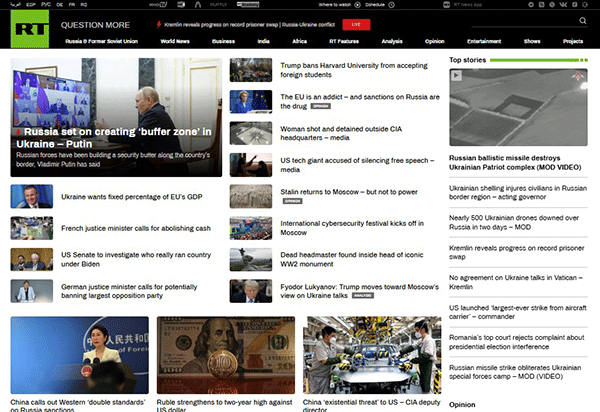Click the EU flag thumbnail image

(251, 102)
